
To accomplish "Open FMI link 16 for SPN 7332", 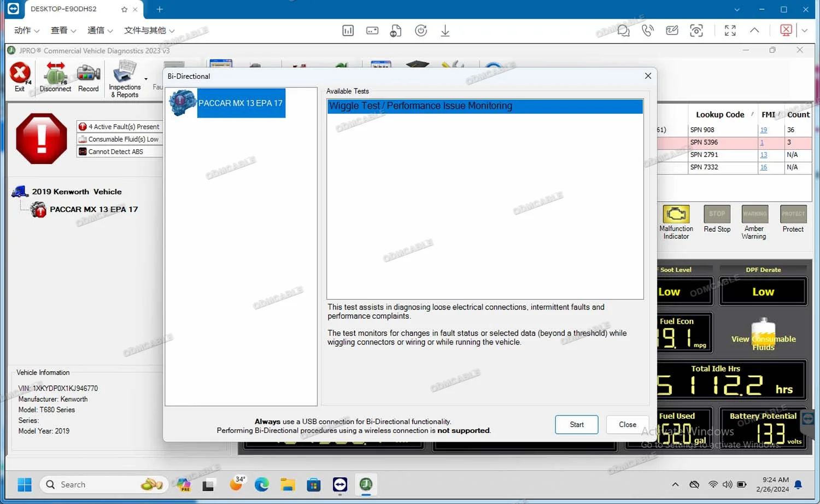I will [x=763, y=167].
